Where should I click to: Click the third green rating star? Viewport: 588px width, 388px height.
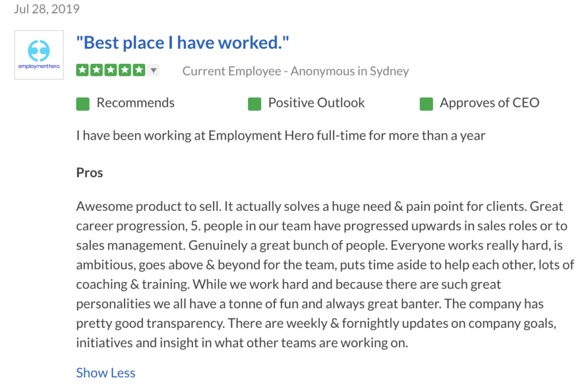click(x=111, y=70)
